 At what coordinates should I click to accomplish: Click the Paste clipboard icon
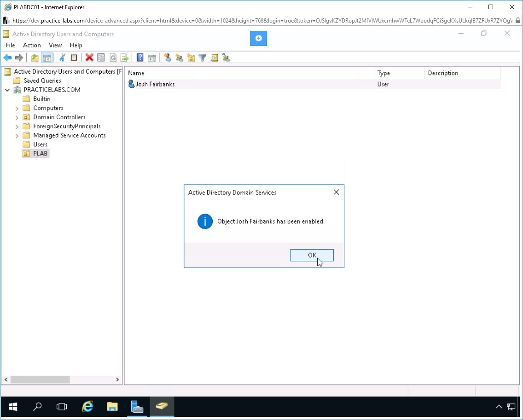tap(74, 58)
